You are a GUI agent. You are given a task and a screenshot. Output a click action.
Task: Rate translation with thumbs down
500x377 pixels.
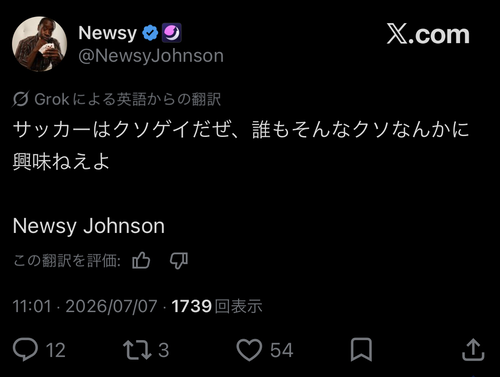coord(179,260)
